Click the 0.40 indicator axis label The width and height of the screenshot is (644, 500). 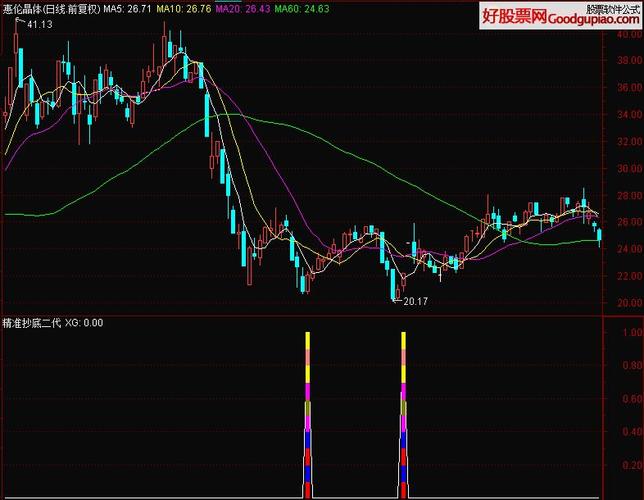point(632,432)
